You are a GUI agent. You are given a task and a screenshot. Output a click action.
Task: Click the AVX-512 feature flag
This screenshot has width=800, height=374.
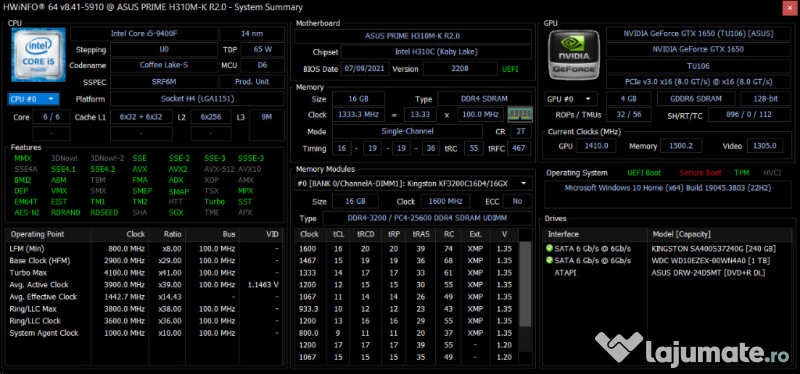pos(218,169)
